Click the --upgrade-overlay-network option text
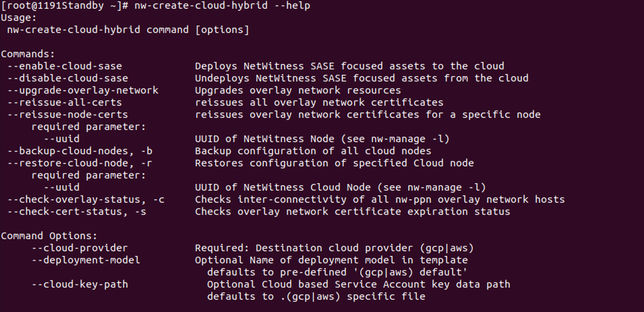Viewport: 644px width, 312px height. [x=83, y=90]
